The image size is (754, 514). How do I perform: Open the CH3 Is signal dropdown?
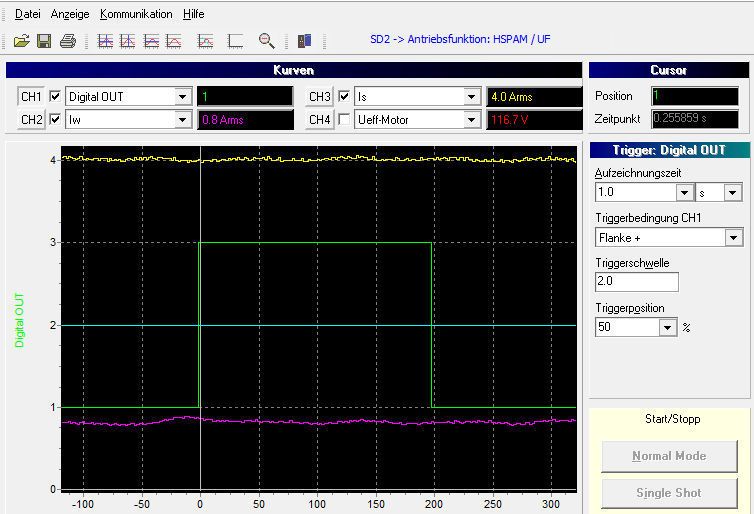(471, 97)
